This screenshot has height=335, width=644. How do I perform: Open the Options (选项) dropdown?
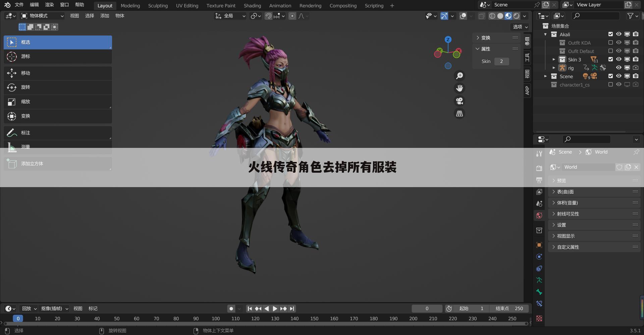click(x=521, y=27)
